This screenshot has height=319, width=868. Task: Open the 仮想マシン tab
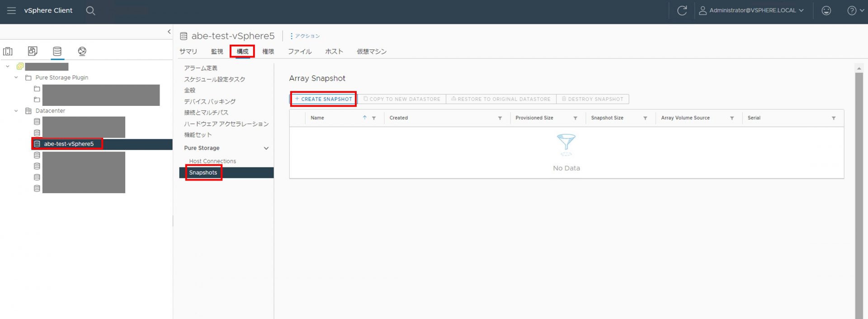371,52
